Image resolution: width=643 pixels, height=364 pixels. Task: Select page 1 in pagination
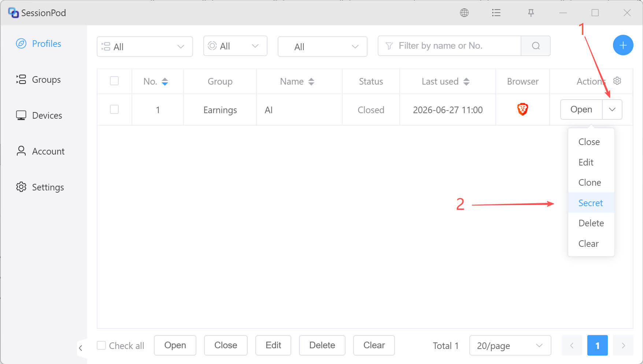597,345
